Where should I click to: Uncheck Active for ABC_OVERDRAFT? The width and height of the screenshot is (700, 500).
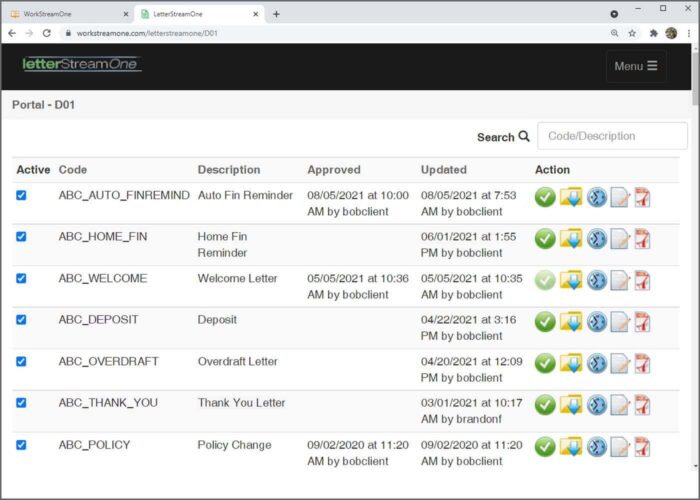pos(21,362)
